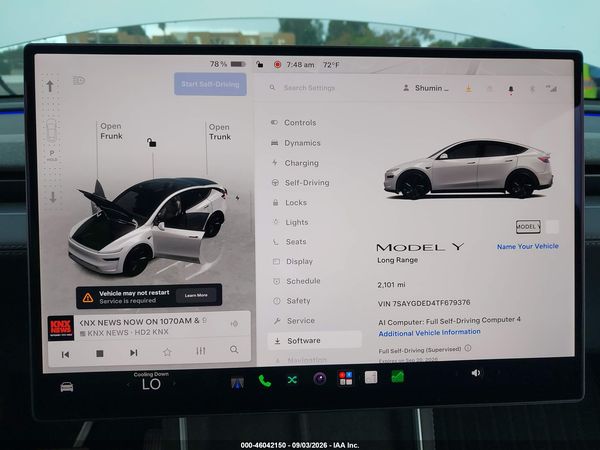Decrease temperature with left arrow

128,385
